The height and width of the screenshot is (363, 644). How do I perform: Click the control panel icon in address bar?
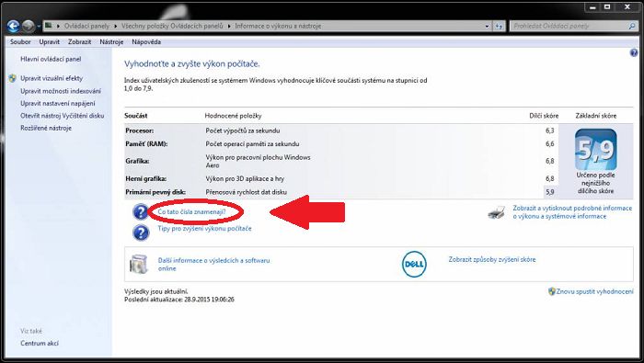pos(49,26)
